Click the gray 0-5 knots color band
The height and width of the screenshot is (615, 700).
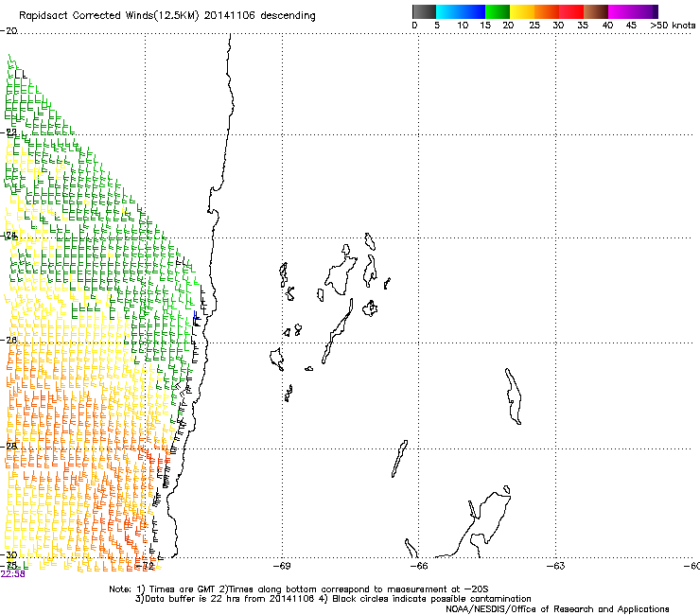click(x=424, y=11)
